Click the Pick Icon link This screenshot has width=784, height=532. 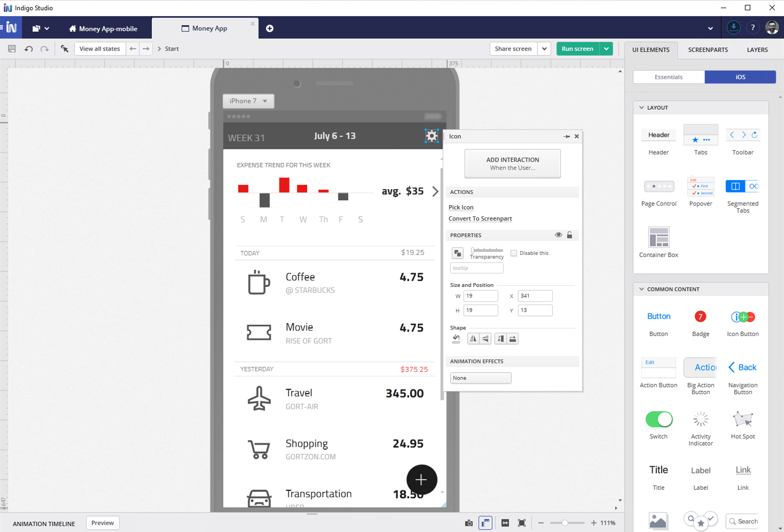pyautogui.click(x=461, y=207)
